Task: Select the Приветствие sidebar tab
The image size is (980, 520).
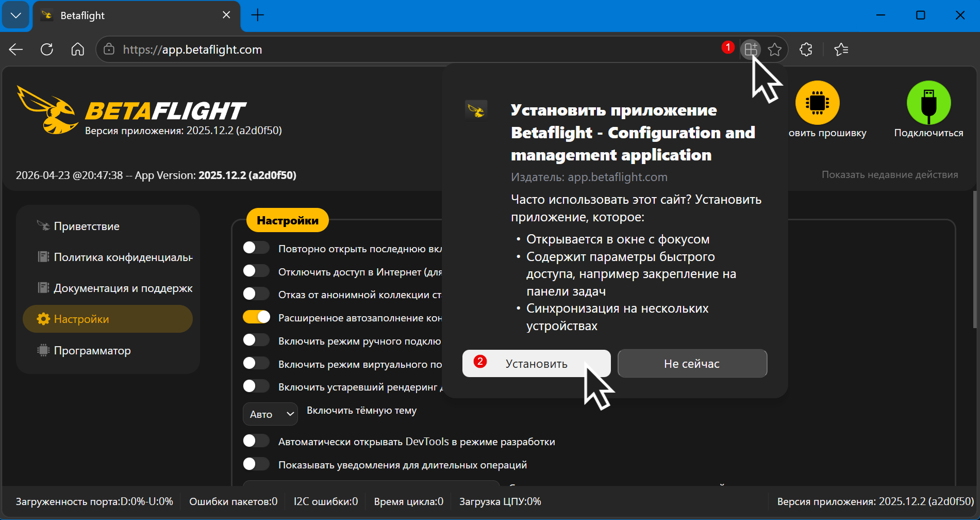Action: coord(87,226)
